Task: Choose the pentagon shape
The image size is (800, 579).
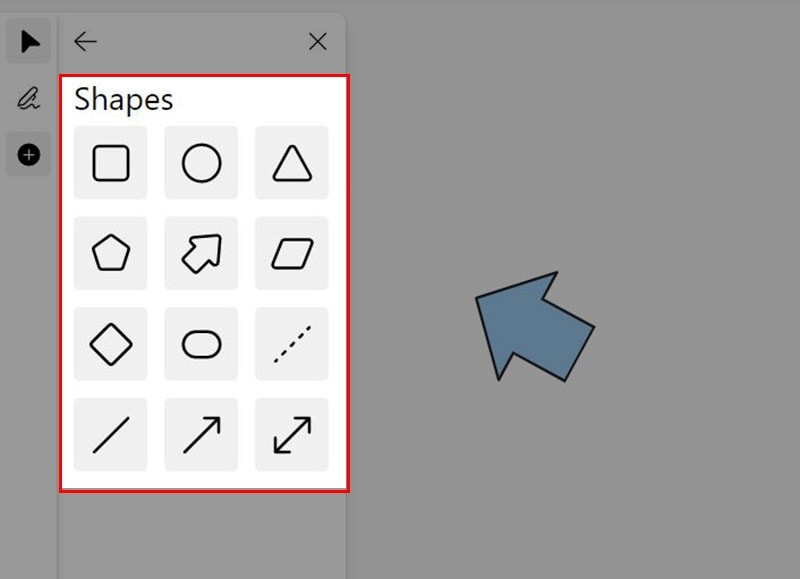Action: [111, 254]
